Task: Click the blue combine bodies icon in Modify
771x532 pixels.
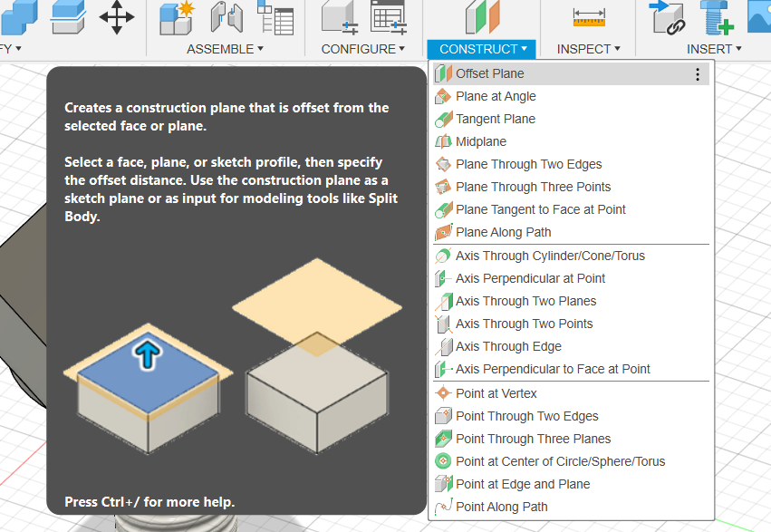Action: click(x=19, y=17)
